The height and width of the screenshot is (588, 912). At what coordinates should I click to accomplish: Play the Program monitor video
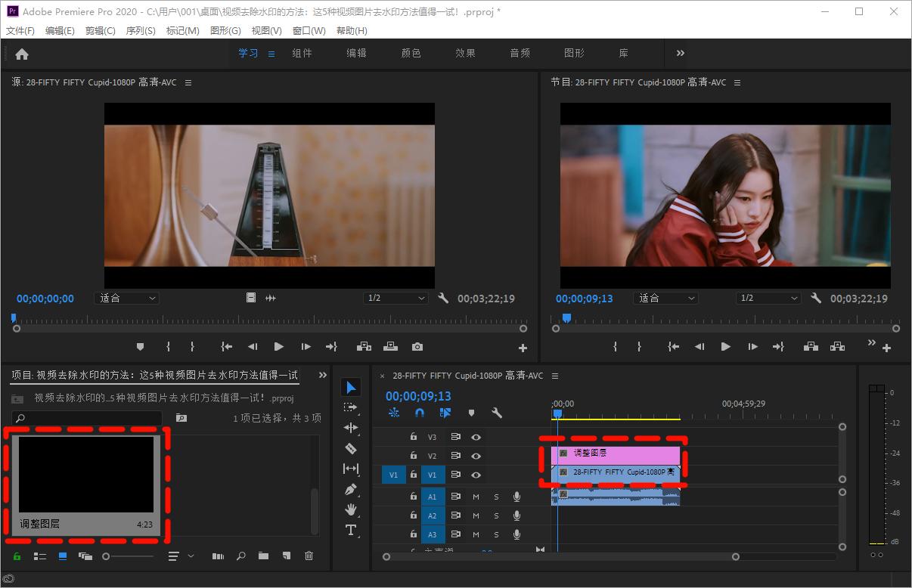(726, 347)
